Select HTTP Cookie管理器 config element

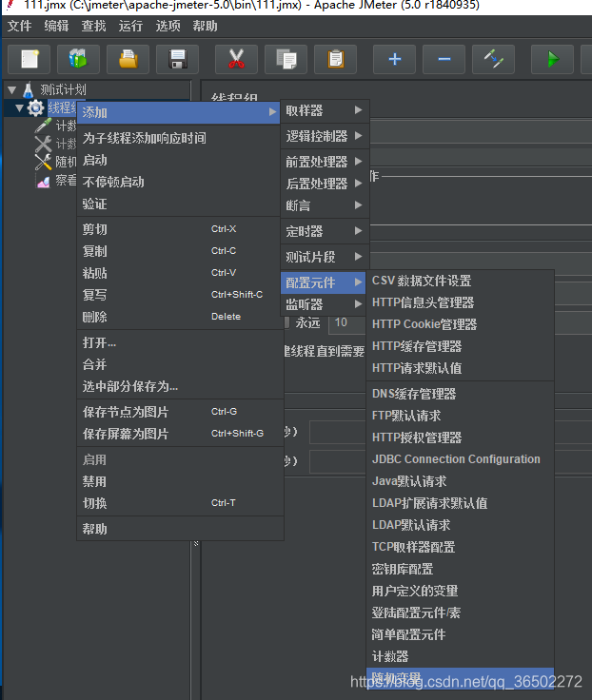click(461, 324)
